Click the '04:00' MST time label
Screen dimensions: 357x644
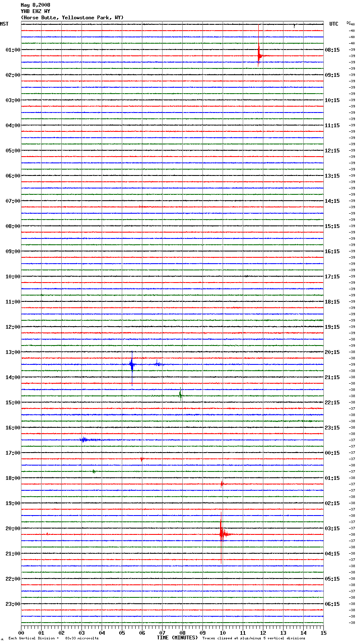tap(13, 125)
